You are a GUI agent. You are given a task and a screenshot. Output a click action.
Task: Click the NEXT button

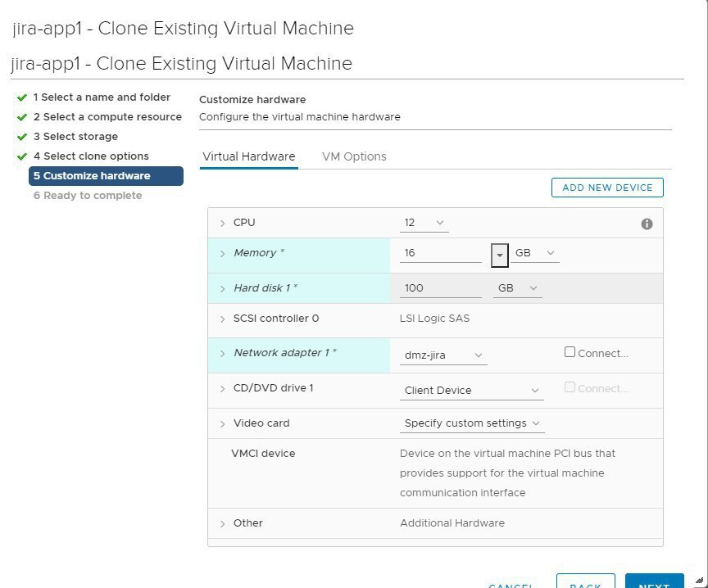tap(654, 582)
